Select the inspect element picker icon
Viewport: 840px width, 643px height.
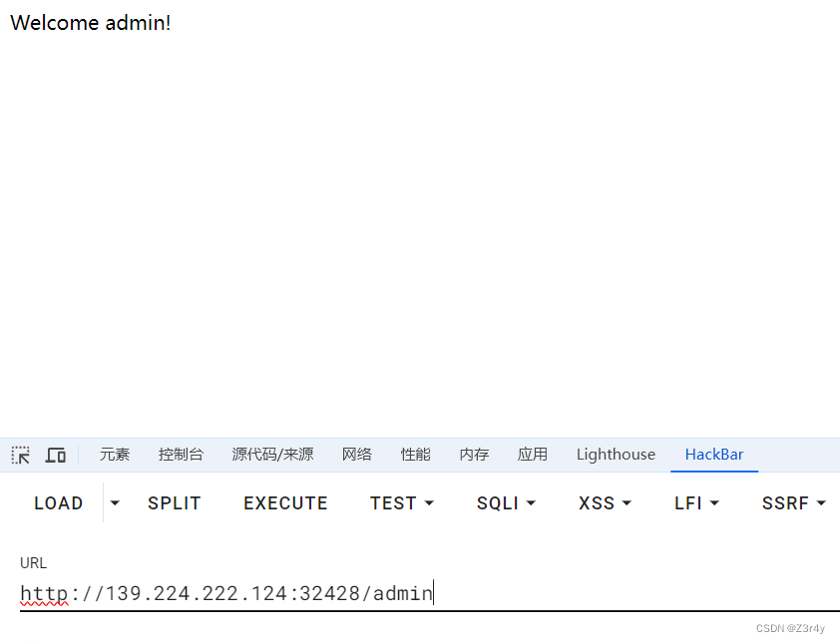point(20,455)
